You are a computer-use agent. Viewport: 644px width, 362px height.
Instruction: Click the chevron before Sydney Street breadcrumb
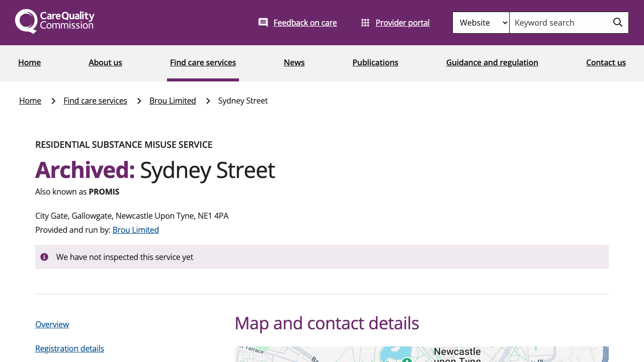pos(207,101)
